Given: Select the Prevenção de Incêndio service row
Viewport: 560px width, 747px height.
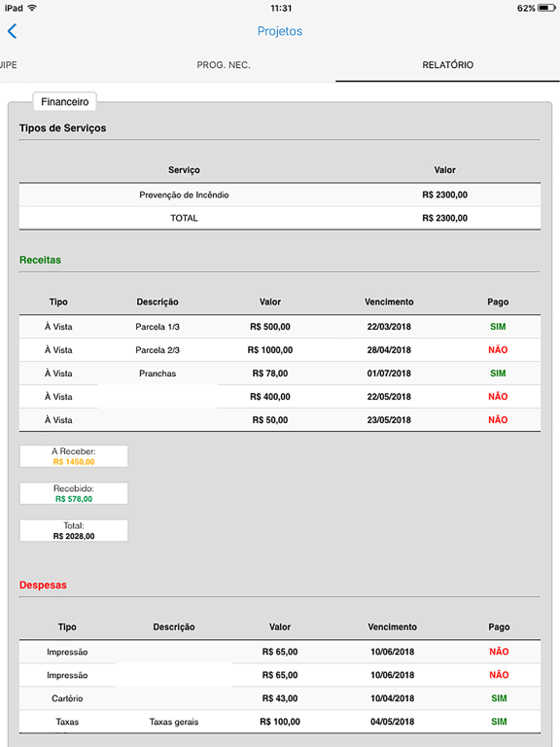Looking at the screenshot, I should click(280, 195).
